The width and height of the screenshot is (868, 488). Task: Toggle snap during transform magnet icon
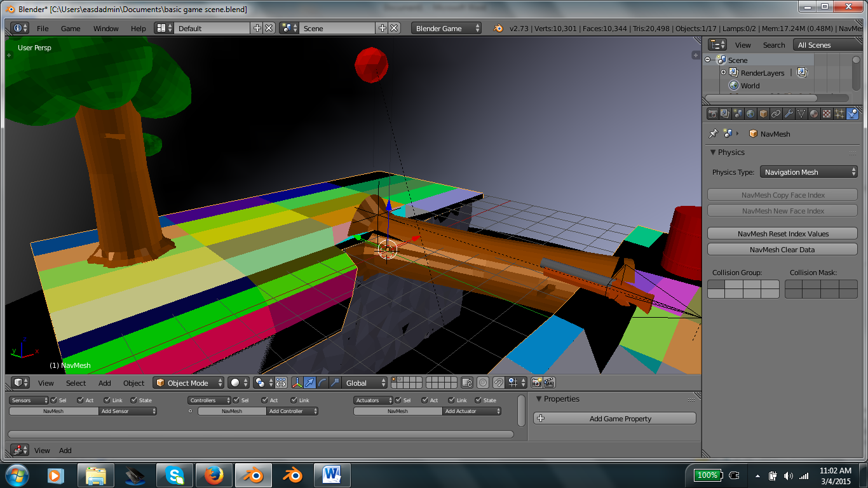click(499, 383)
